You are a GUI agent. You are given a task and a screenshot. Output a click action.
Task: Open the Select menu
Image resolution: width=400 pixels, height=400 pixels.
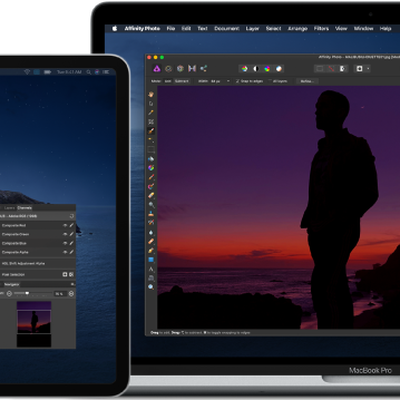(x=273, y=28)
